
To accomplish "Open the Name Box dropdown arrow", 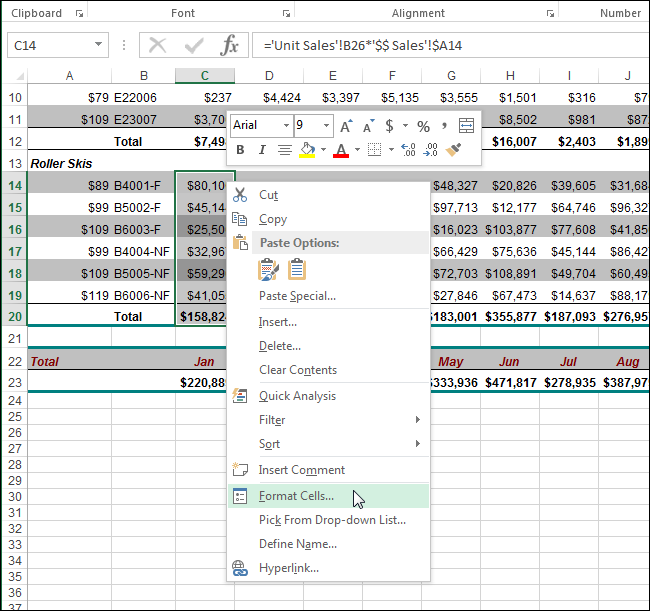I will pos(98,45).
